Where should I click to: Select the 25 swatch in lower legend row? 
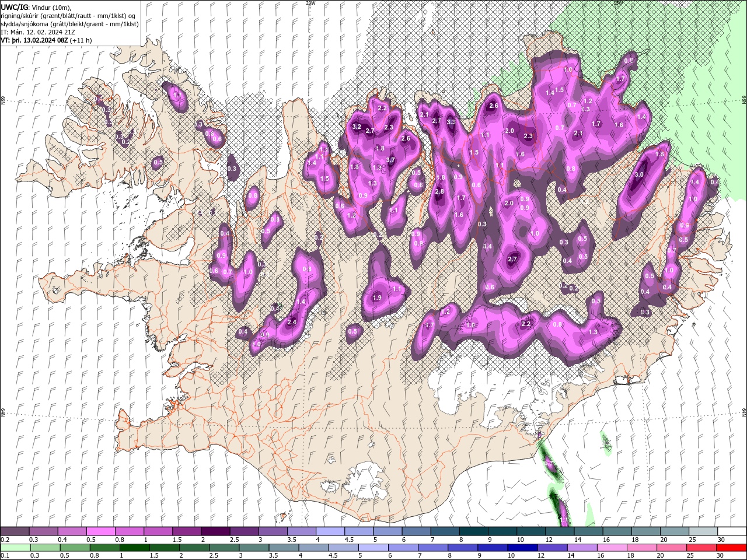701,548
